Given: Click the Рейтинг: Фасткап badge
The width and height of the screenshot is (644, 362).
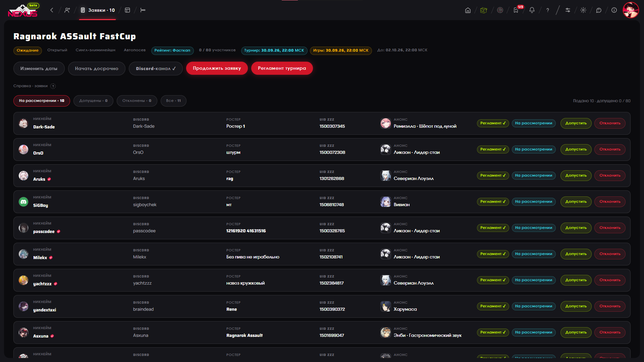Looking at the screenshot, I should pyautogui.click(x=172, y=51).
